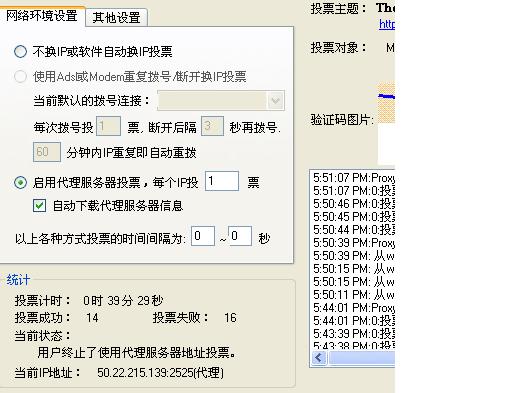
Task: Click the 60 分钟内IP重复 input field
Action: 47,152
